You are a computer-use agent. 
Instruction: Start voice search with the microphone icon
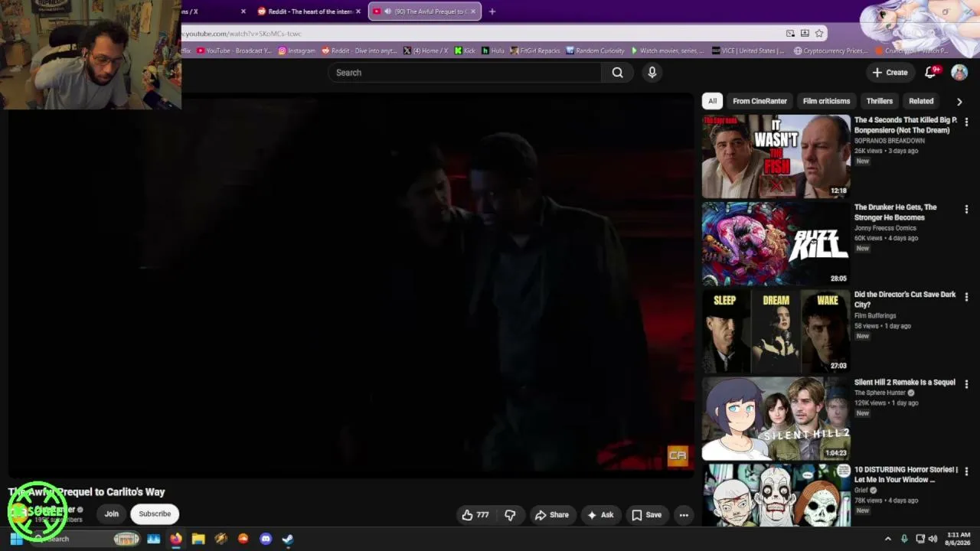pos(652,73)
